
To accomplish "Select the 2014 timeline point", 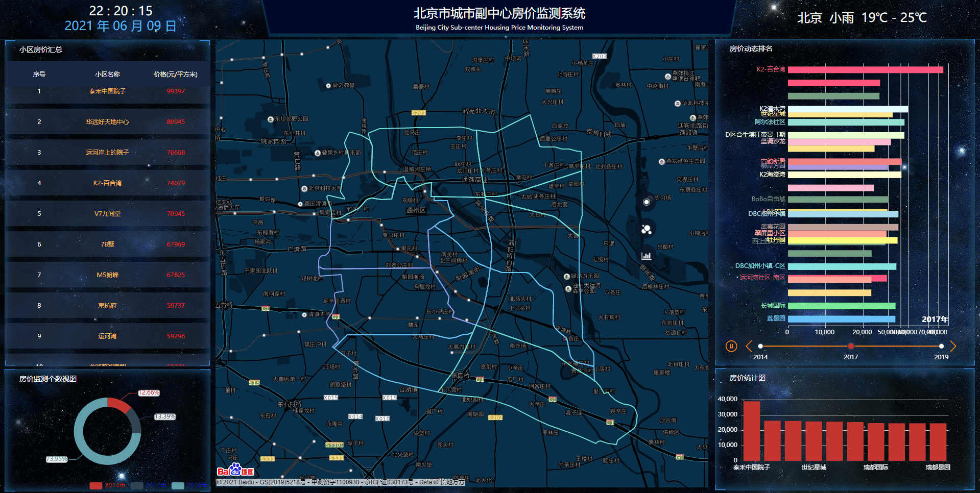I will coord(760,346).
